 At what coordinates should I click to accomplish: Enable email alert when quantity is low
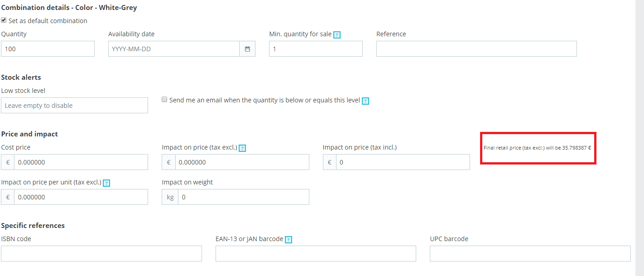coord(165,100)
